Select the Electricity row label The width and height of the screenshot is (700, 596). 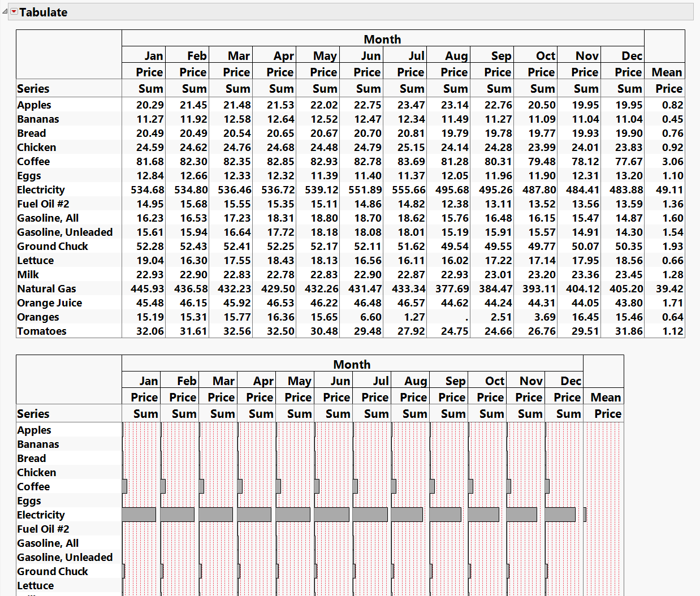(x=41, y=189)
